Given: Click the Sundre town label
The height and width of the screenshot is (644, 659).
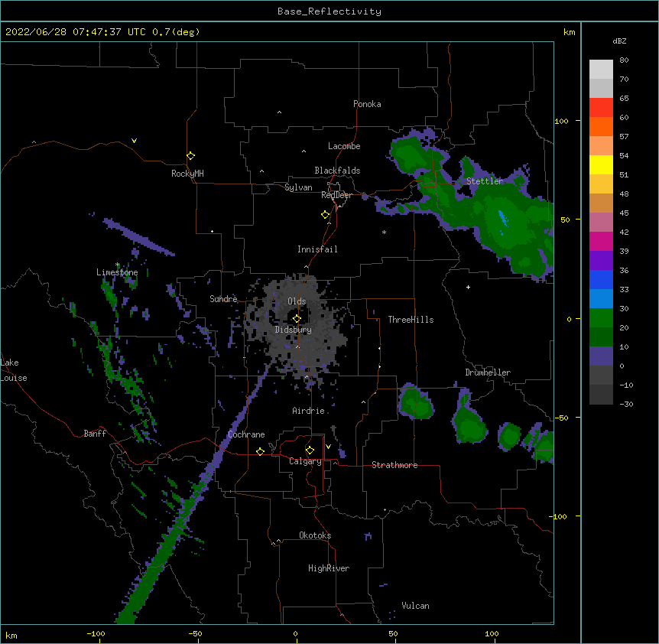Looking at the screenshot, I should (x=223, y=299).
